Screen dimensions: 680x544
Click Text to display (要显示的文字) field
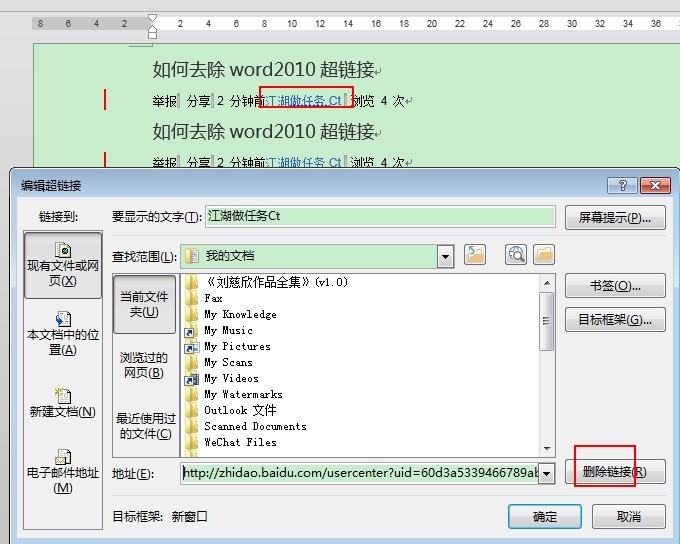380,216
